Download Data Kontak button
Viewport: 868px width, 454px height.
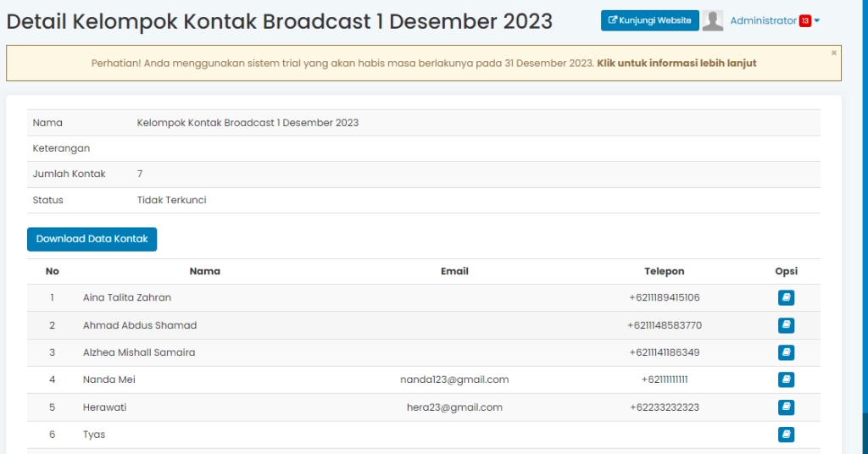pos(92,239)
